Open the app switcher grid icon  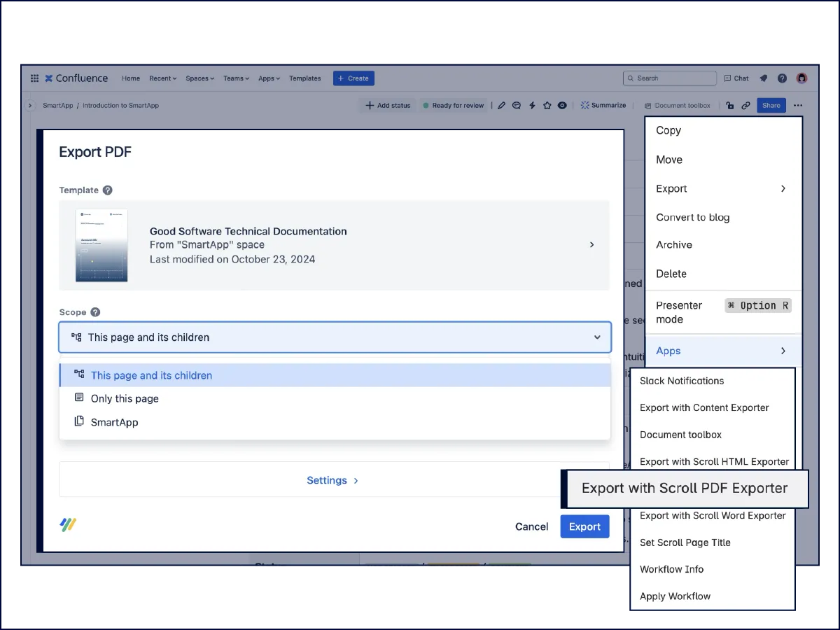(x=34, y=78)
